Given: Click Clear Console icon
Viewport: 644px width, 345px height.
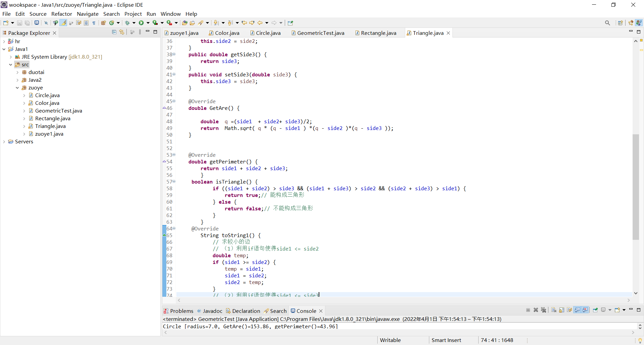Looking at the screenshot, I should click(x=554, y=310).
